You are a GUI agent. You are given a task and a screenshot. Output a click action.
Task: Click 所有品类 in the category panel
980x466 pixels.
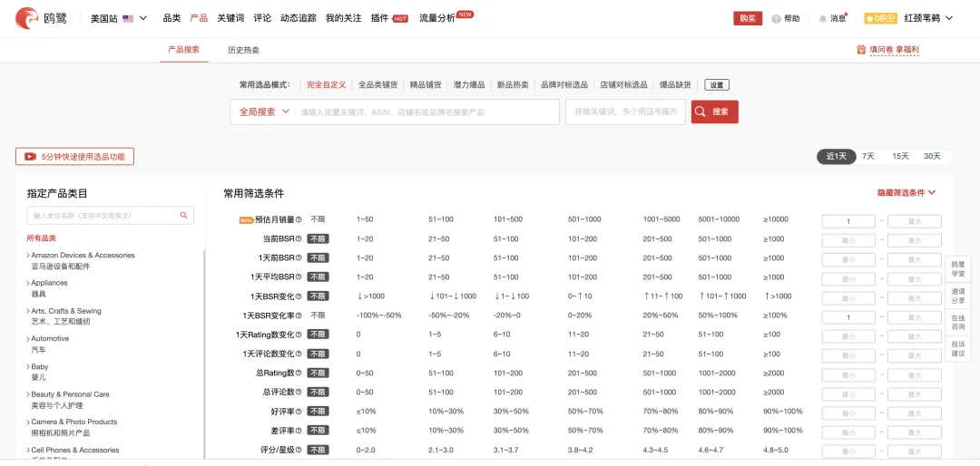pyautogui.click(x=41, y=238)
